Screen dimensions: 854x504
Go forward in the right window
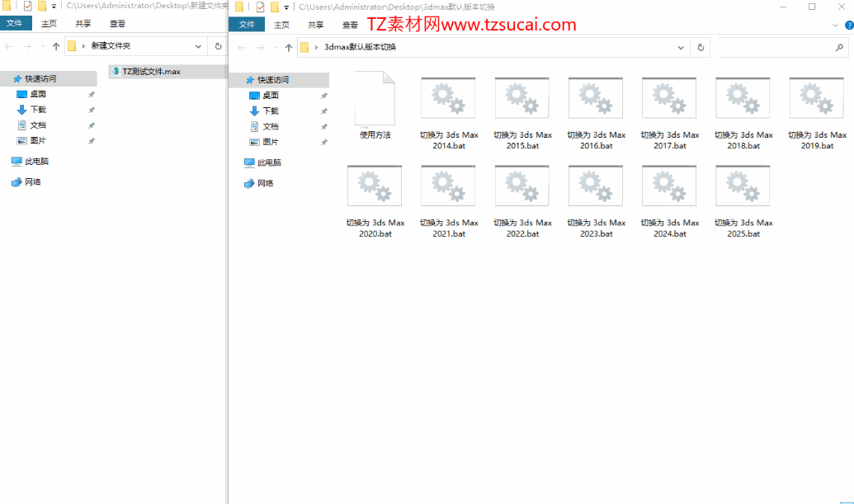(261, 47)
